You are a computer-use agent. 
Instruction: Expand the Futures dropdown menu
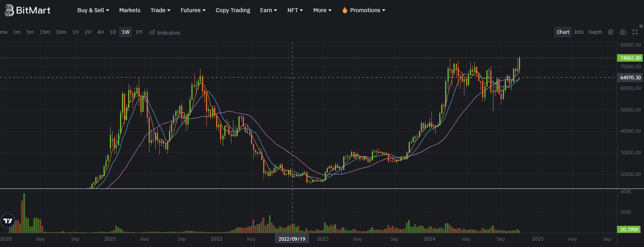point(193,10)
